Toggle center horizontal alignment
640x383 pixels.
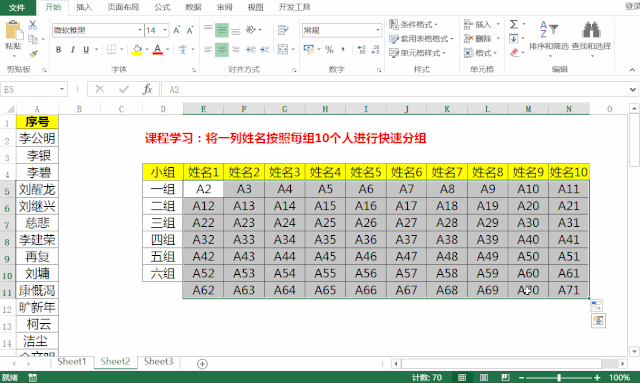(222, 50)
